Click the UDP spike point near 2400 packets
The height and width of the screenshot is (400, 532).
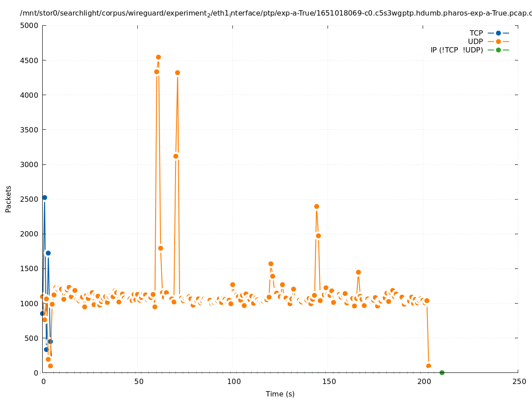pyautogui.click(x=316, y=206)
